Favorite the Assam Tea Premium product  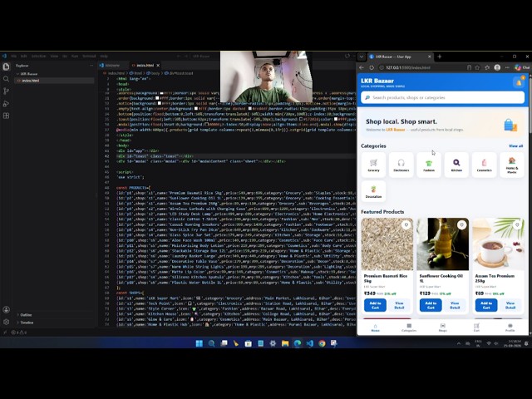(517, 225)
